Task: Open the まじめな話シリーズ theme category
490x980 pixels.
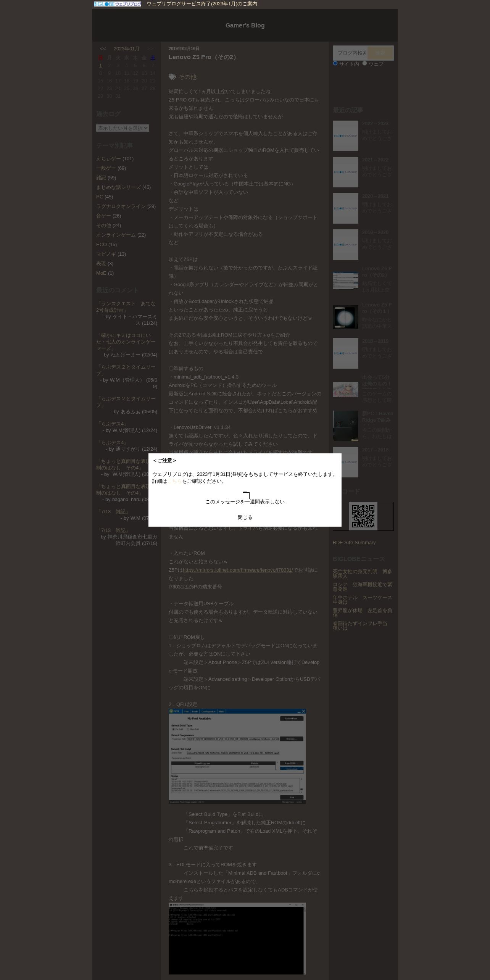Action: pos(118,187)
